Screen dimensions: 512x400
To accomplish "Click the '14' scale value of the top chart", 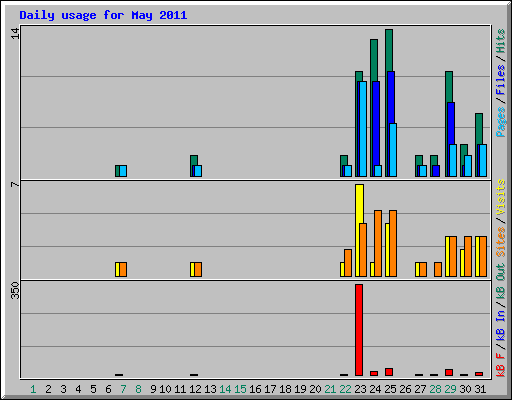I will click(15, 33).
